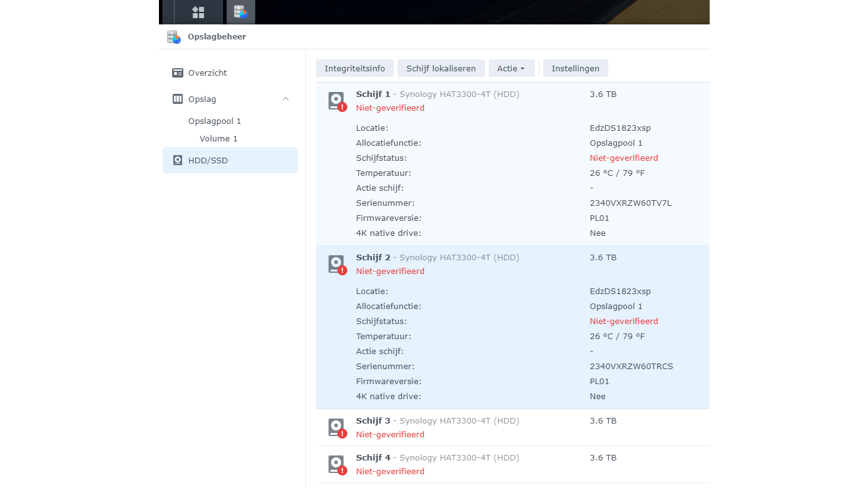Click the Opslag icon in the sidebar
Screen dimensions: 868x488
(x=178, y=99)
